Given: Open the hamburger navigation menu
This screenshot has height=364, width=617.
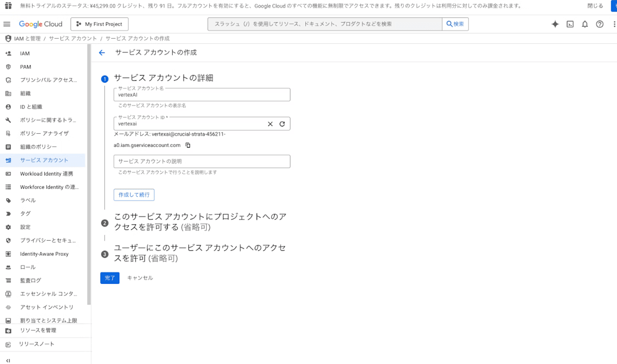Looking at the screenshot, I should 7,24.
